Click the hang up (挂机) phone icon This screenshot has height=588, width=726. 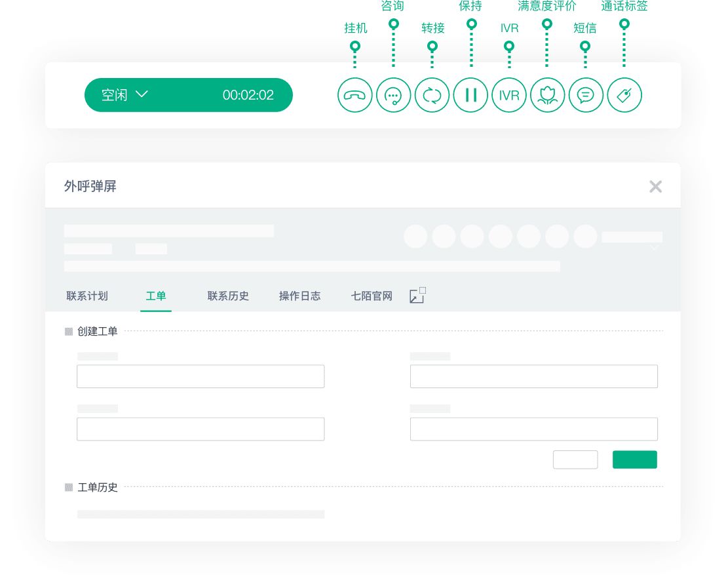[354, 96]
